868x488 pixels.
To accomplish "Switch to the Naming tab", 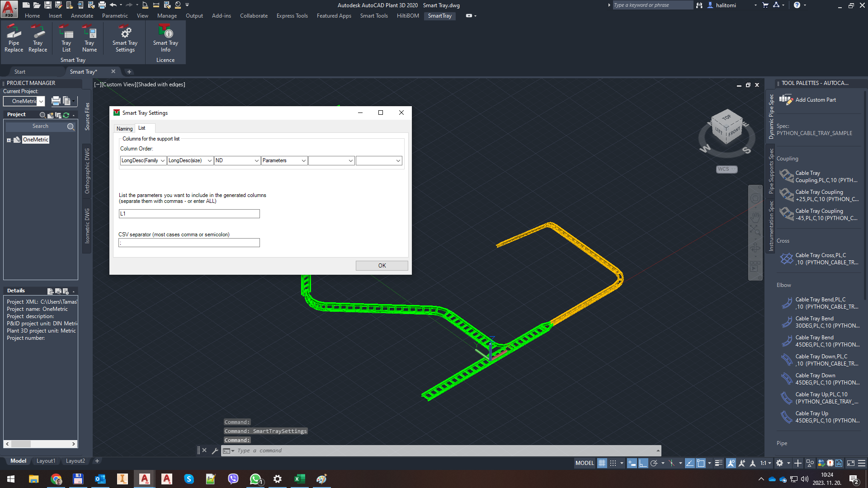I will pyautogui.click(x=124, y=129).
